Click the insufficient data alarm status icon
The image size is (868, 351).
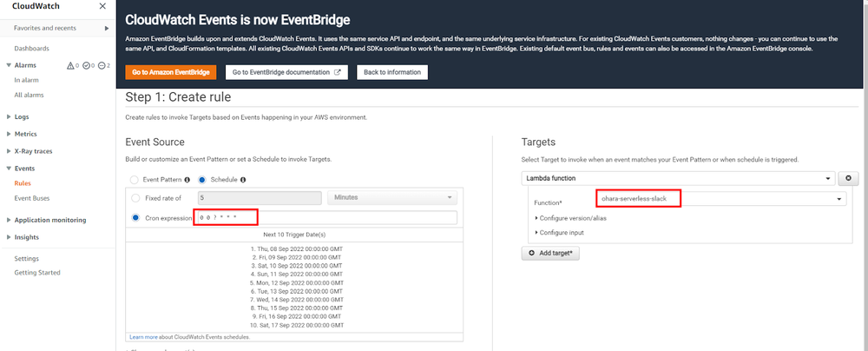(x=102, y=66)
